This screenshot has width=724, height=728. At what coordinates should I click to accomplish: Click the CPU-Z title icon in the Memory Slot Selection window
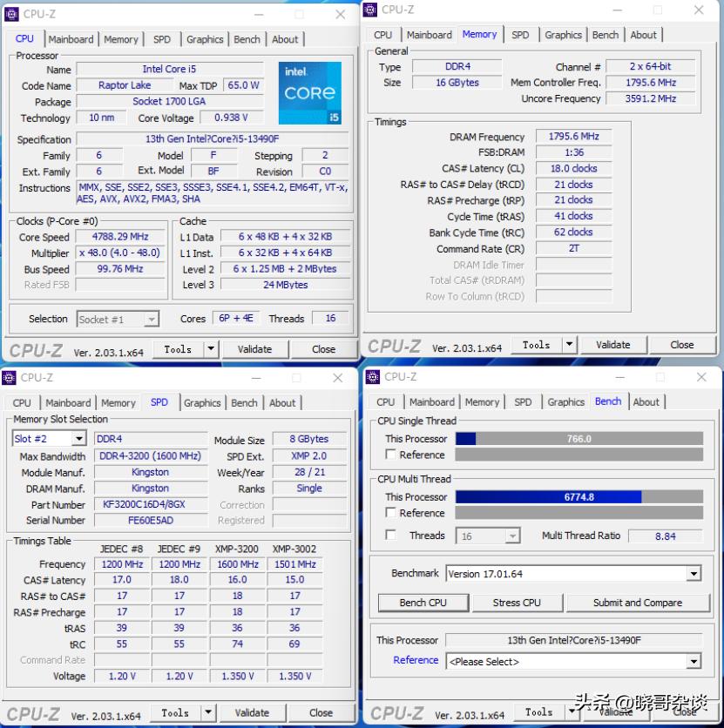click(x=10, y=378)
